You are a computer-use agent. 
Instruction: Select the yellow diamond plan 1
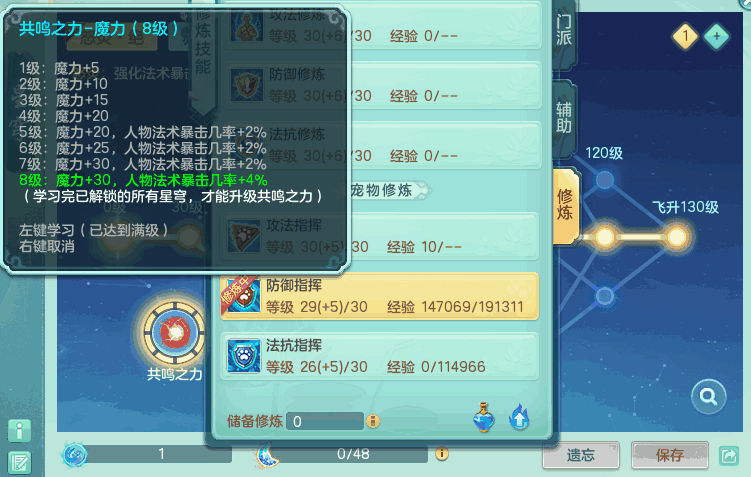click(685, 36)
